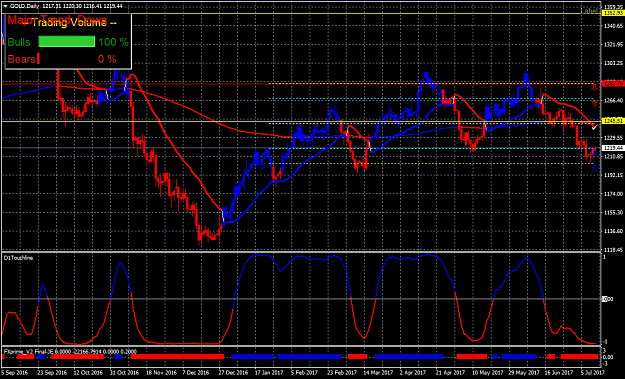Click the 23 Feb 2017 date label

point(342,373)
